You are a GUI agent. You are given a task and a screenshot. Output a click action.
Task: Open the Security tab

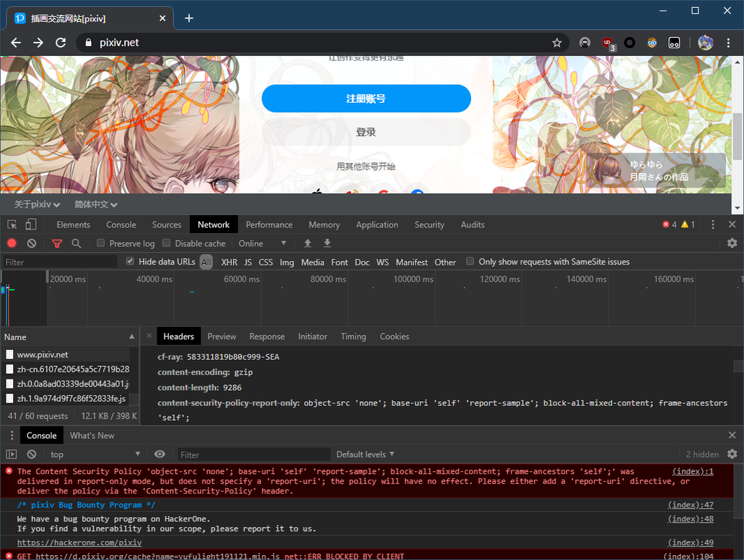430,225
